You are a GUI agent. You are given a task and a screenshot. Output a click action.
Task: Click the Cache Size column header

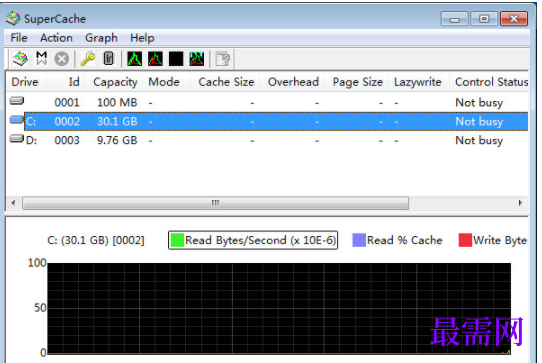pyautogui.click(x=225, y=82)
